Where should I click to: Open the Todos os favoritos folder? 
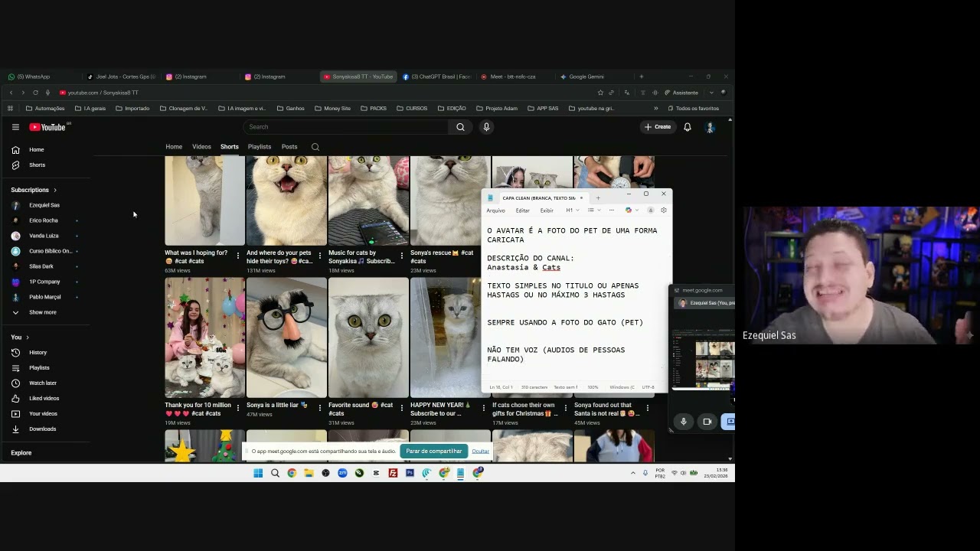693,109
